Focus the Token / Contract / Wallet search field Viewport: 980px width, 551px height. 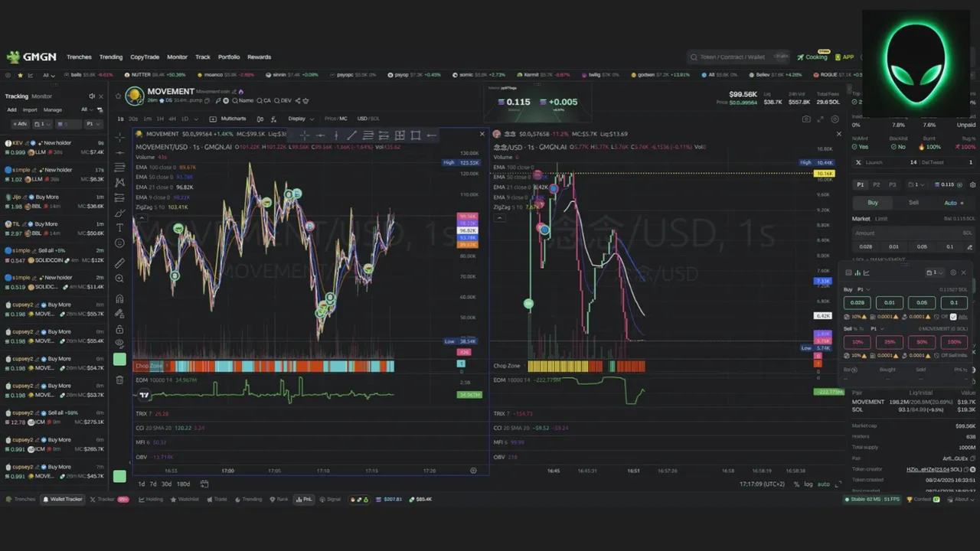tap(739, 57)
